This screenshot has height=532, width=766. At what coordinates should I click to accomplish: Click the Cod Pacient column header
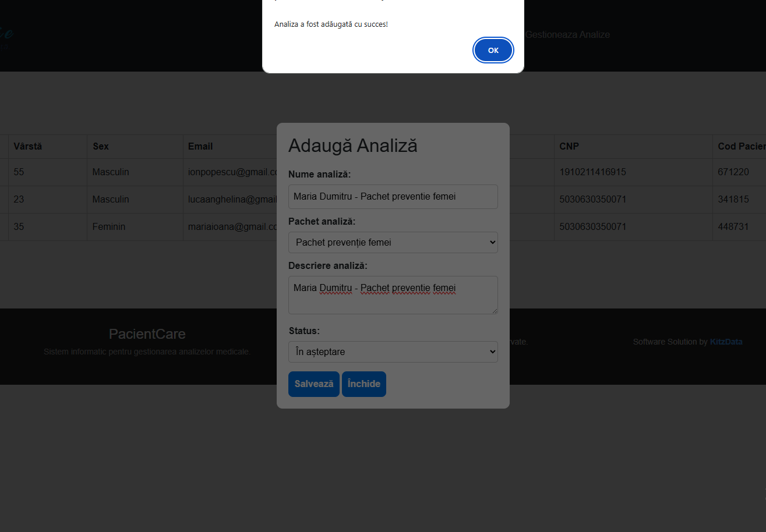click(x=741, y=147)
